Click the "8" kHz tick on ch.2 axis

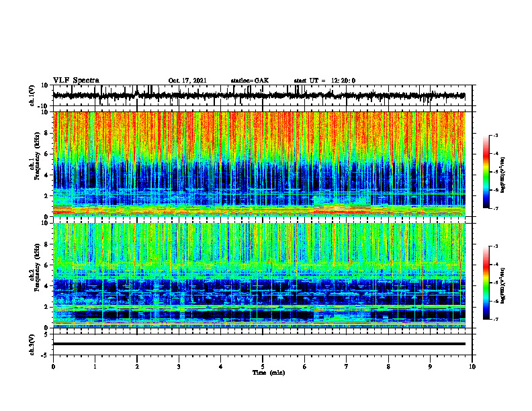pos(46,244)
